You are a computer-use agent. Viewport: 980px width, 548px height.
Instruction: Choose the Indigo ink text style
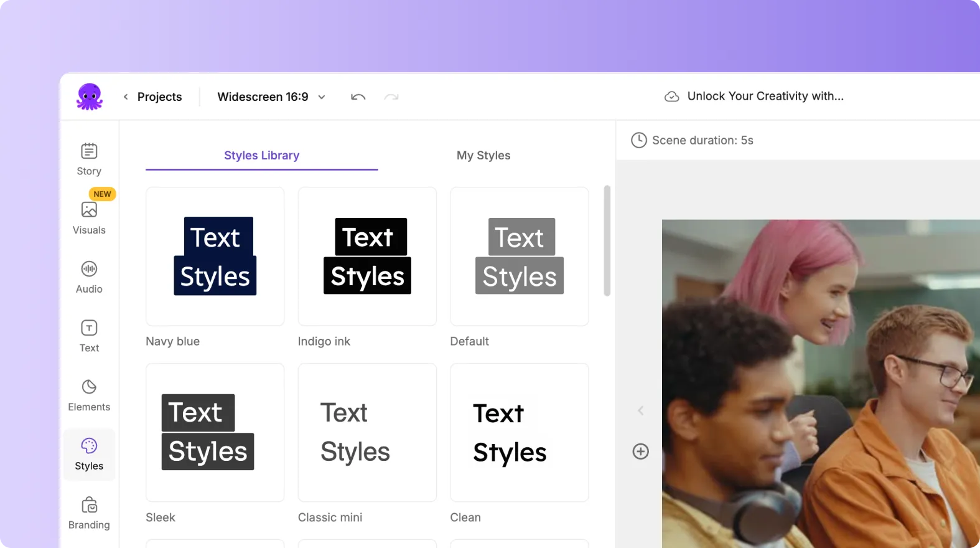coord(367,257)
